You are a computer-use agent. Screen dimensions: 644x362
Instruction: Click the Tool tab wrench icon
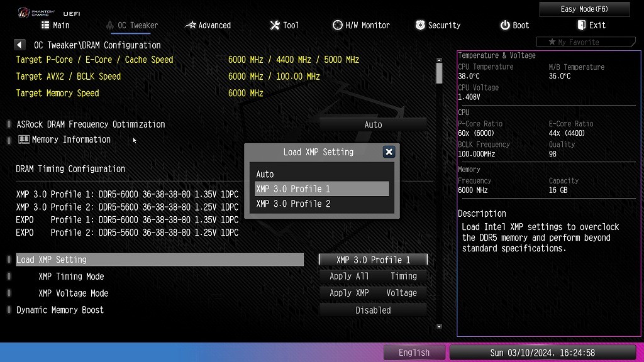click(x=275, y=25)
